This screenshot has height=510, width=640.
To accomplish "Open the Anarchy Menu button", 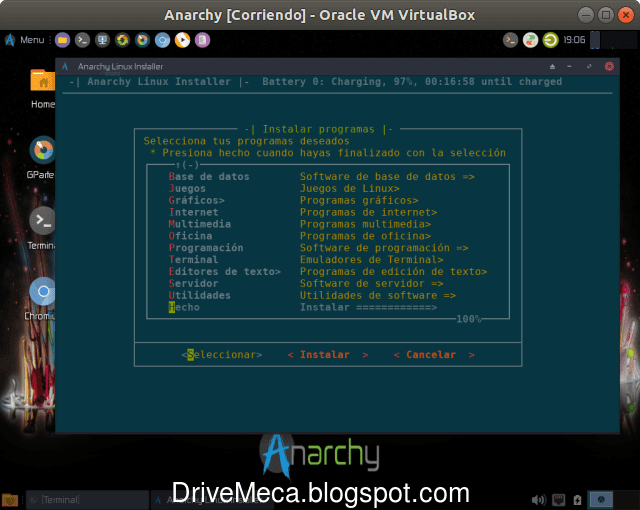I will tap(24, 40).
